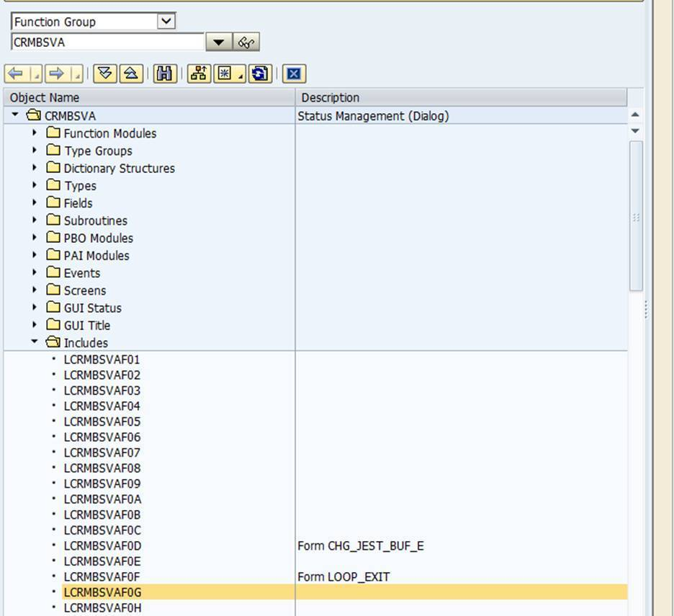The height and width of the screenshot is (616, 674).
Task: Select include LCRMBSVAF0E
Action: [x=102, y=561]
